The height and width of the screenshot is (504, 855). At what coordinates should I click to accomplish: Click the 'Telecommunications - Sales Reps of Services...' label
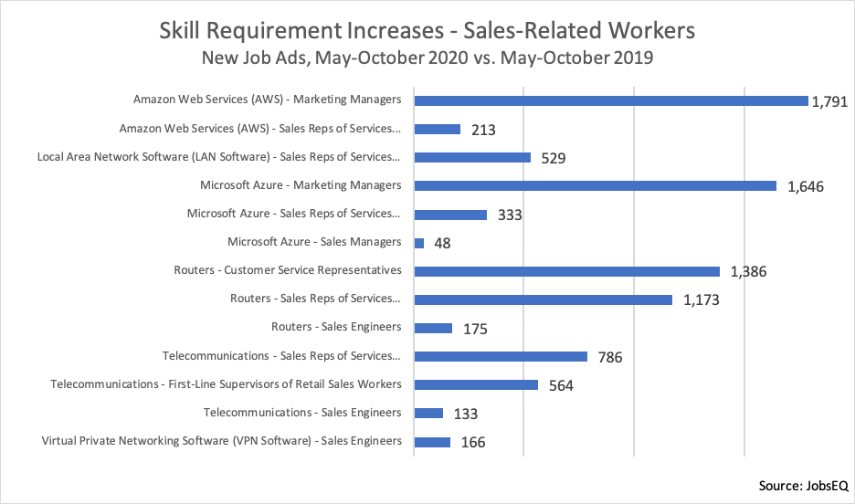point(281,356)
